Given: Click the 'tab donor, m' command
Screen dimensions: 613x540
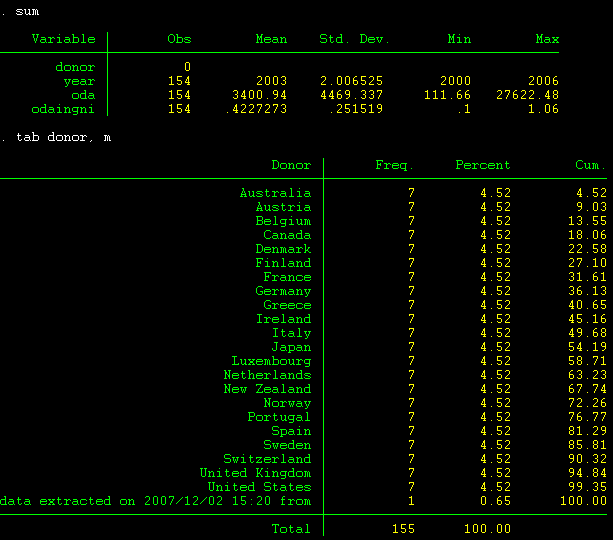Looking at the screenshot, I should (63, 137).
